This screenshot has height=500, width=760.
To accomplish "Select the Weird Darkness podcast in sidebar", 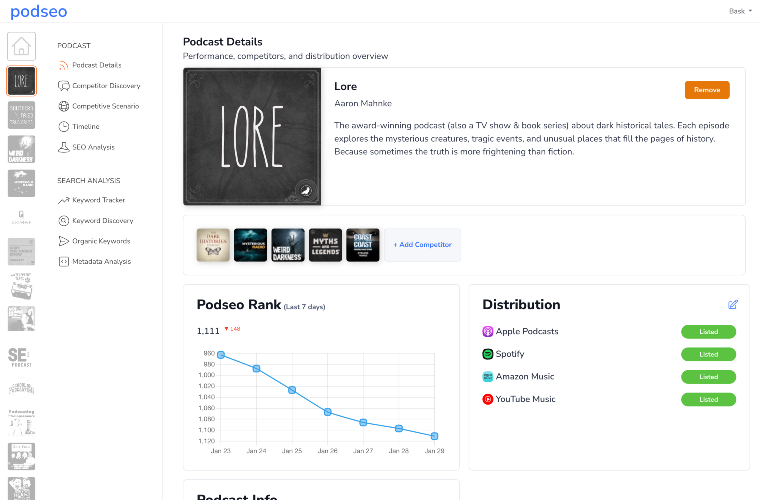I will 21,149.
